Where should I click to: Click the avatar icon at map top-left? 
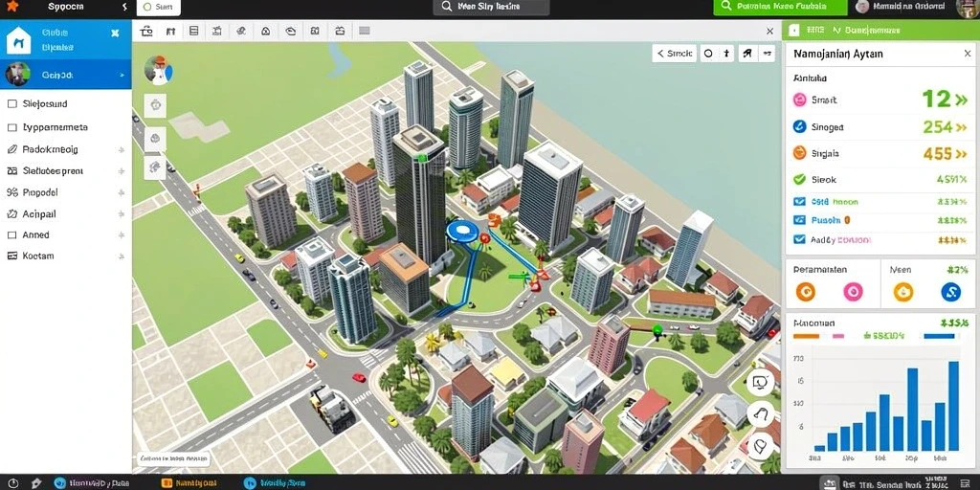click(158, 70)
